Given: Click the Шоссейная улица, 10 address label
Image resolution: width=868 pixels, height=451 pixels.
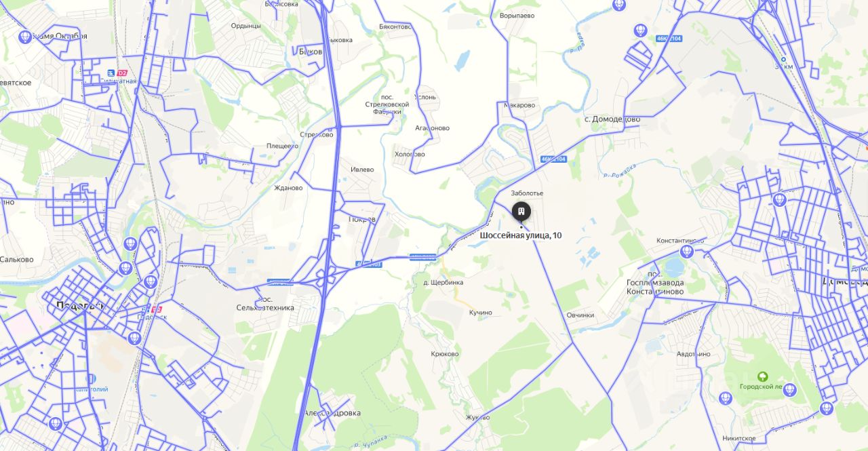Looking at the screenshot, I should tap(521, 235).
